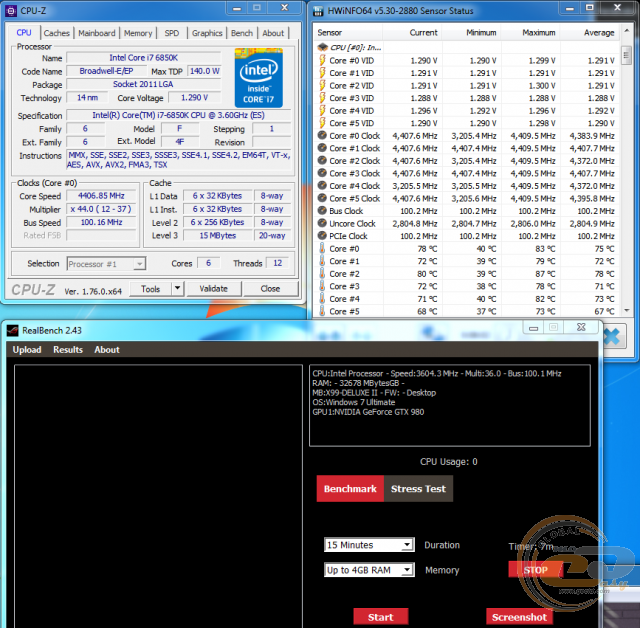Click the Maximum column header

click(x=530, y=33)
